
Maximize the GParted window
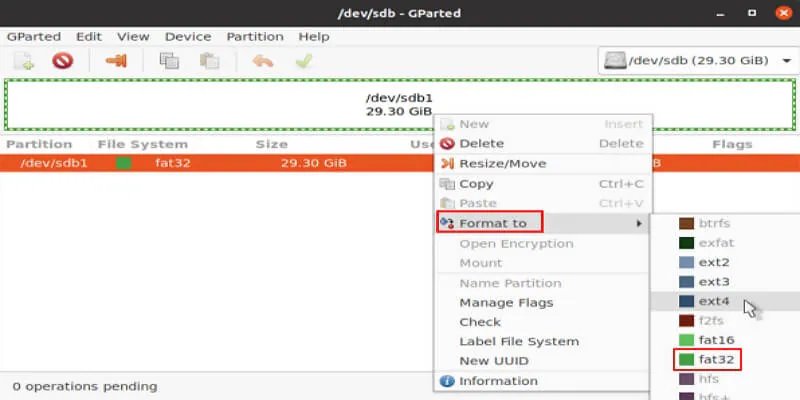752,13
